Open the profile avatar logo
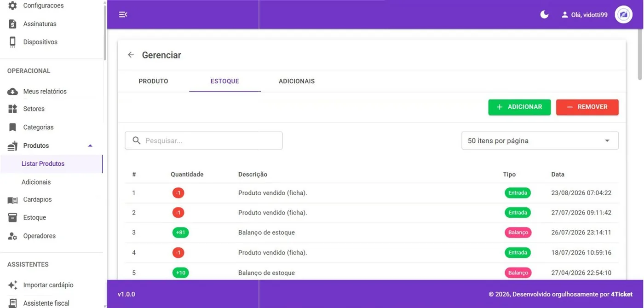 623,15
